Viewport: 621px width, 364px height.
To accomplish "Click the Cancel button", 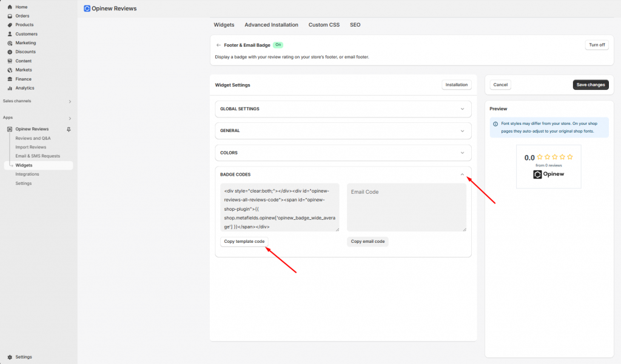I will [x=500, y=85].
